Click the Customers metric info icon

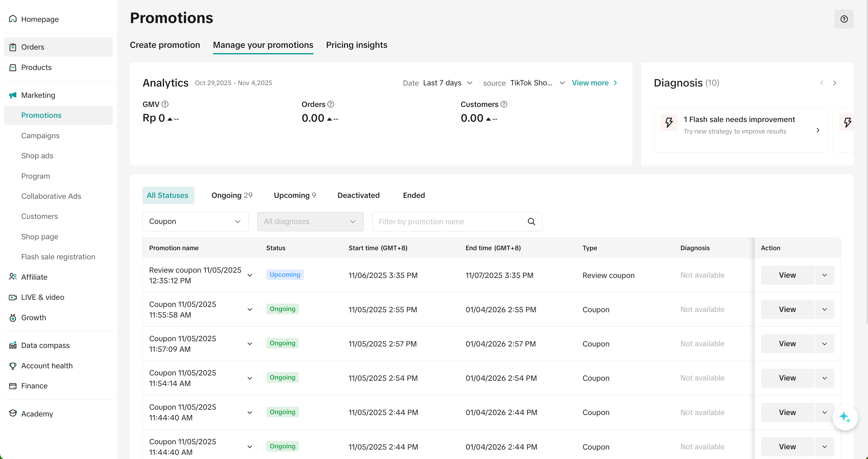[504, 104]
